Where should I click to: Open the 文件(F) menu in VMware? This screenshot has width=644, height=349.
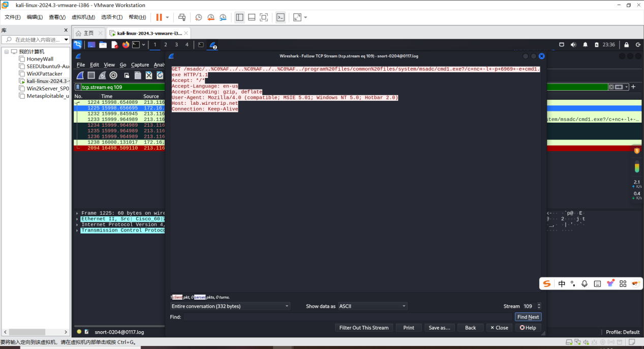[13, 17]
